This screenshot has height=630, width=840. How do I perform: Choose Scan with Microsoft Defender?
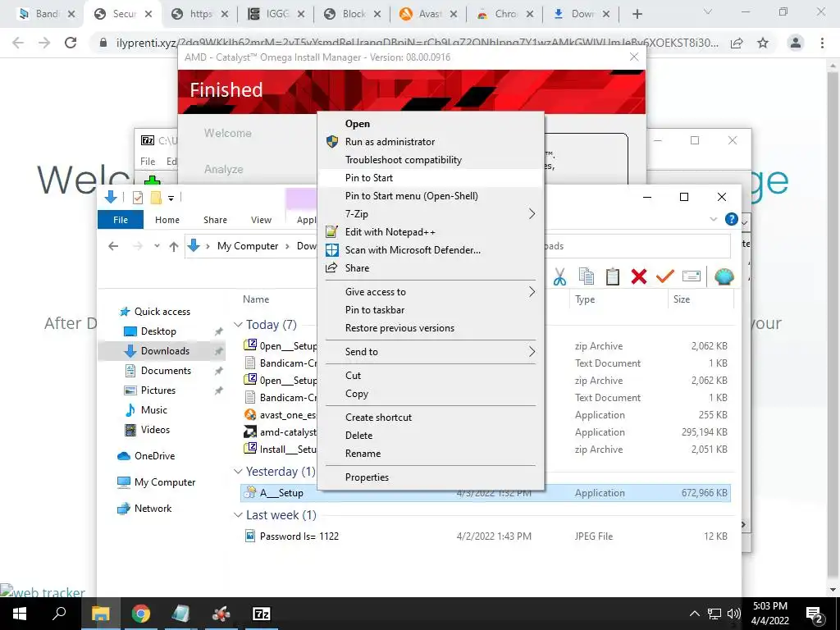coord(431,250)
